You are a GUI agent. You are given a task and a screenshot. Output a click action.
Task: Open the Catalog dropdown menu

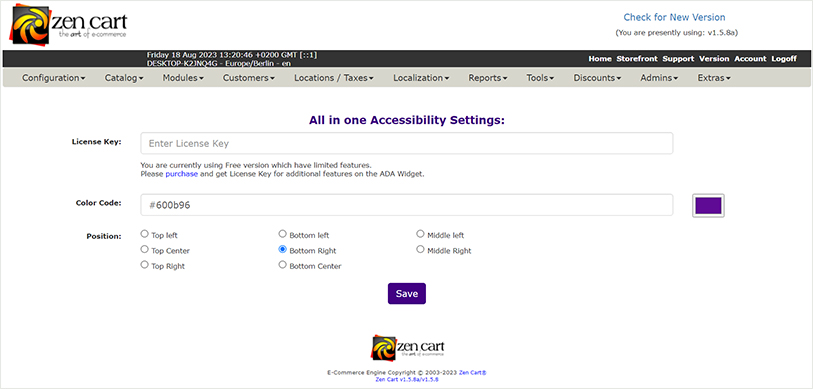[124, 78]
